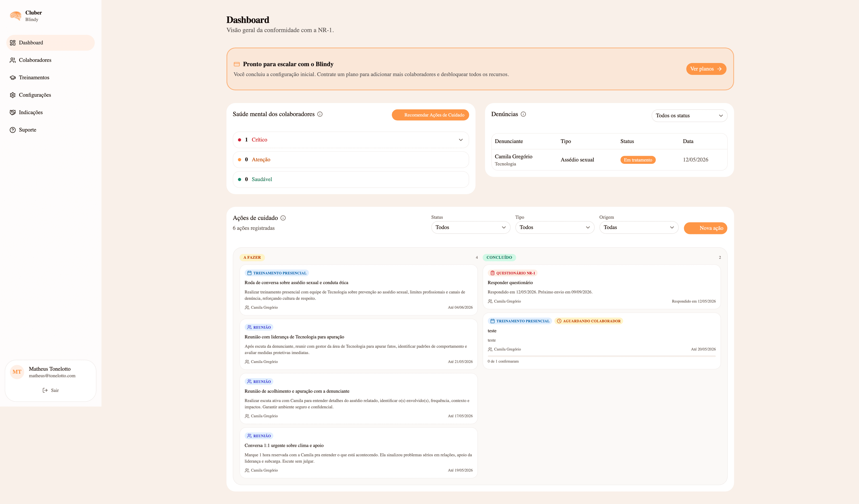Expand the Crítico row chevron
Screen dimensions: 859x504
pos(461,140)
